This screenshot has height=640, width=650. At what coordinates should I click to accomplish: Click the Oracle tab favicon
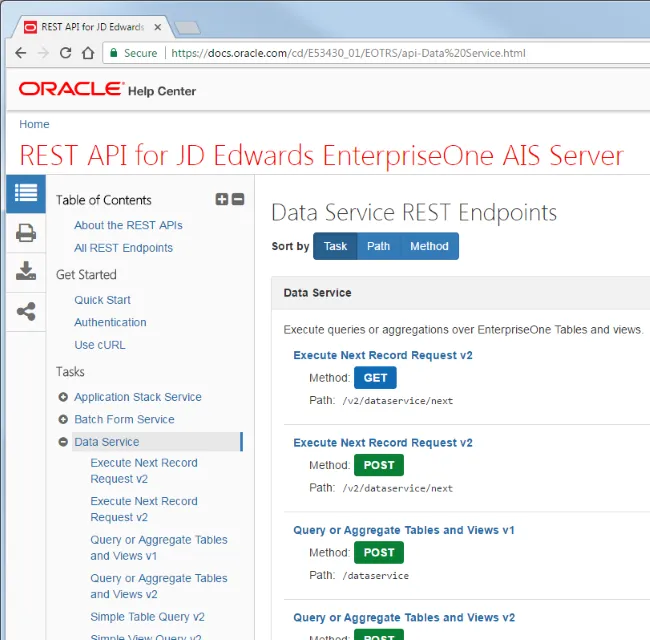(30, 27)
